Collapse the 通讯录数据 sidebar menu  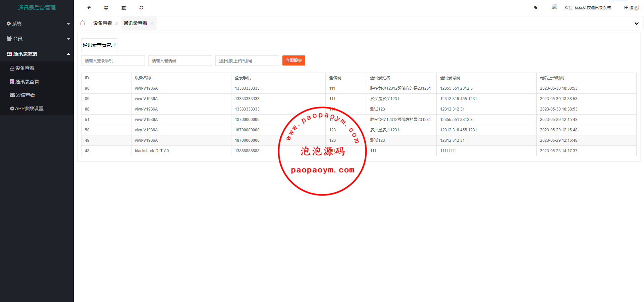[37, 54]
